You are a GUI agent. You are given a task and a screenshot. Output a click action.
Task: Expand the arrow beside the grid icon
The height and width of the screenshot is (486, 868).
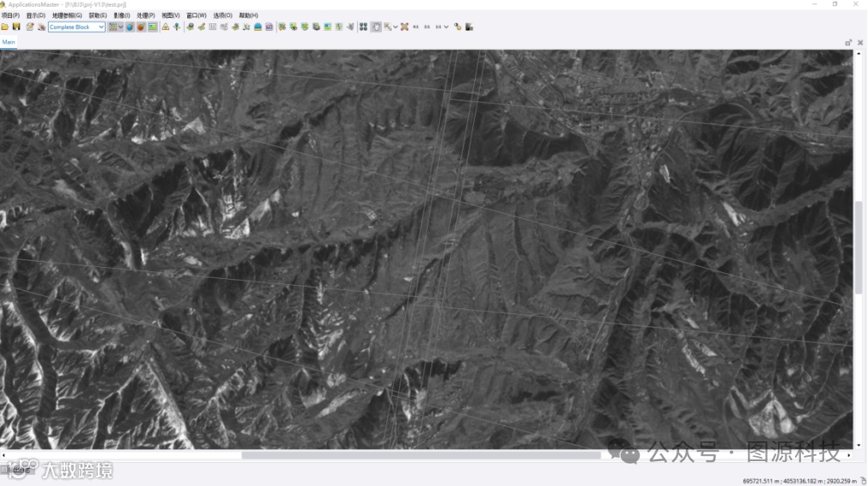pos(121,27)
